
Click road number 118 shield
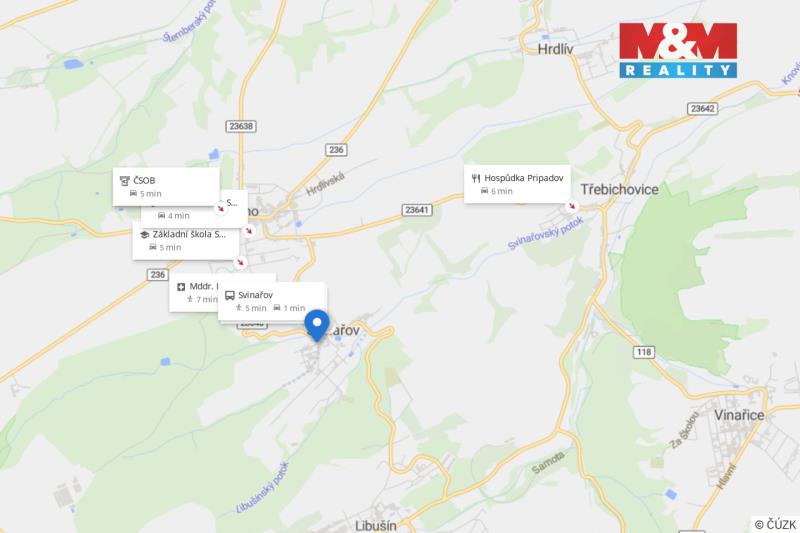(644, 352)
